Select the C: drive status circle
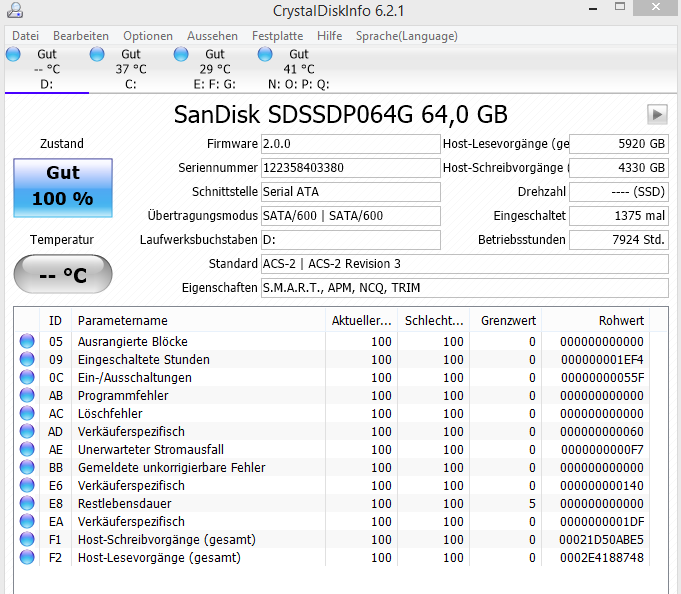 pyautogui.click(x=97, y=54)
